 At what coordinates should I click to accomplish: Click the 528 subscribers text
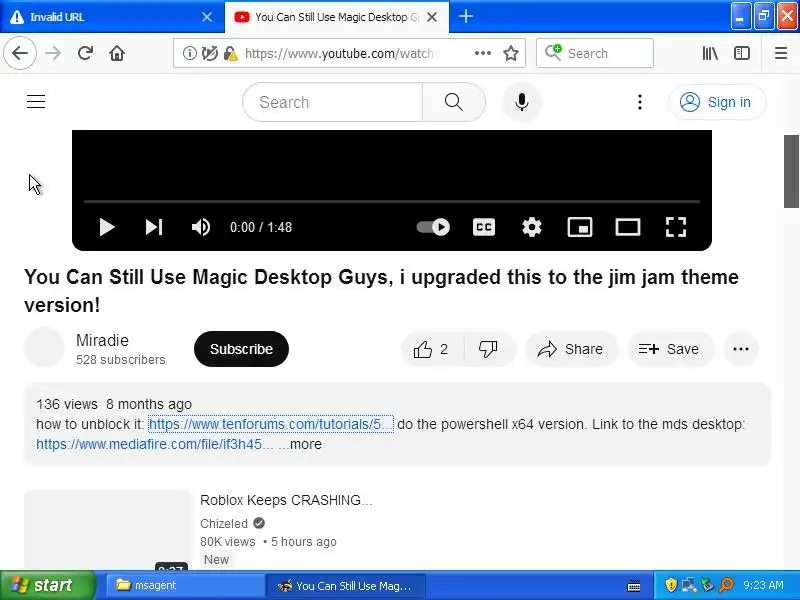click(120, 360)
